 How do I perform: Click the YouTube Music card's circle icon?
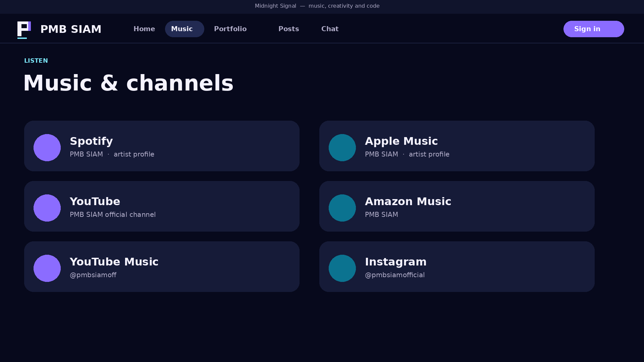click(x=47, y=268)
